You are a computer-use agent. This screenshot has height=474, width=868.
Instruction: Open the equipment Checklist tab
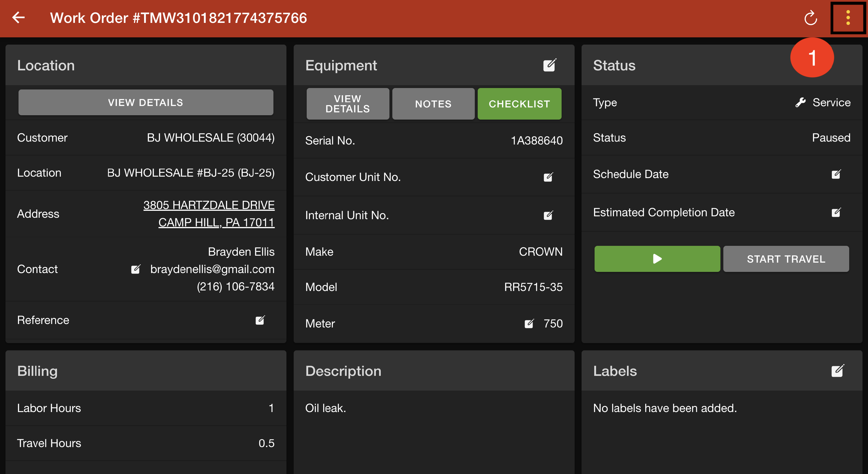519,104
